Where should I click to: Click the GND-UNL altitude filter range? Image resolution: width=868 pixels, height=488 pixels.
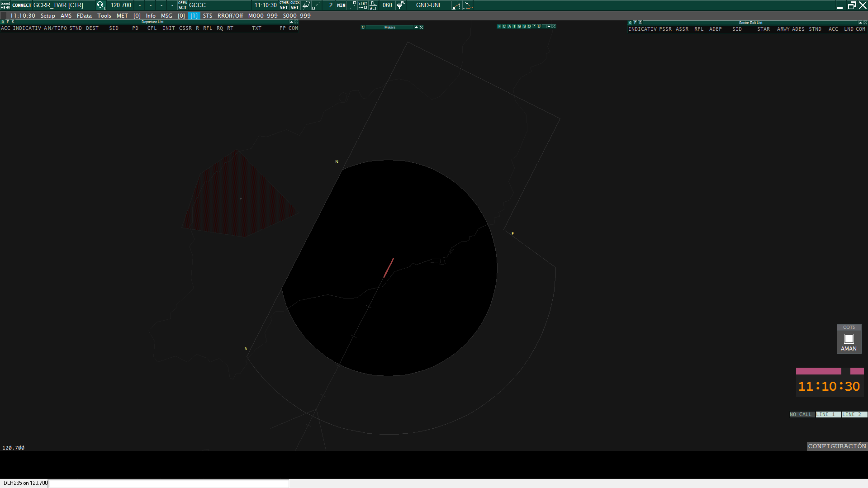[429, 5]
